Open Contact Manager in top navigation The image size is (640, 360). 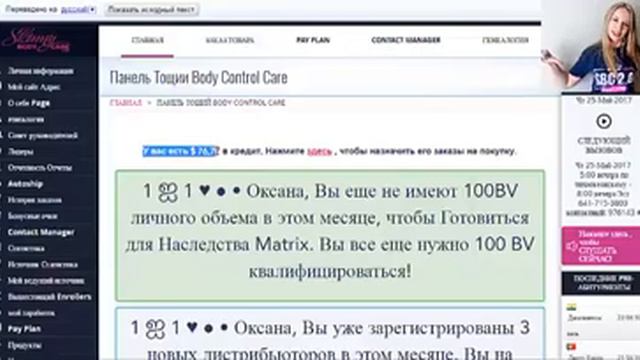click(406, 40)
